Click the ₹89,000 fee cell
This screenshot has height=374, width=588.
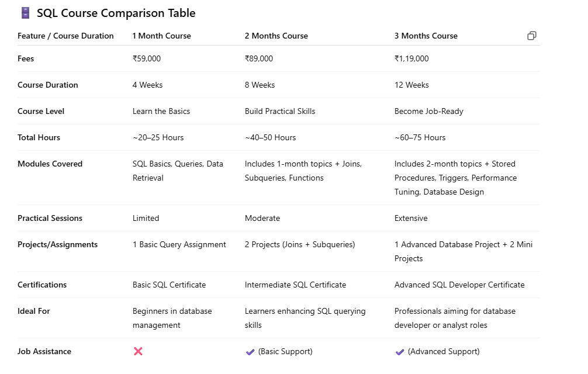(x=258, y=58)
